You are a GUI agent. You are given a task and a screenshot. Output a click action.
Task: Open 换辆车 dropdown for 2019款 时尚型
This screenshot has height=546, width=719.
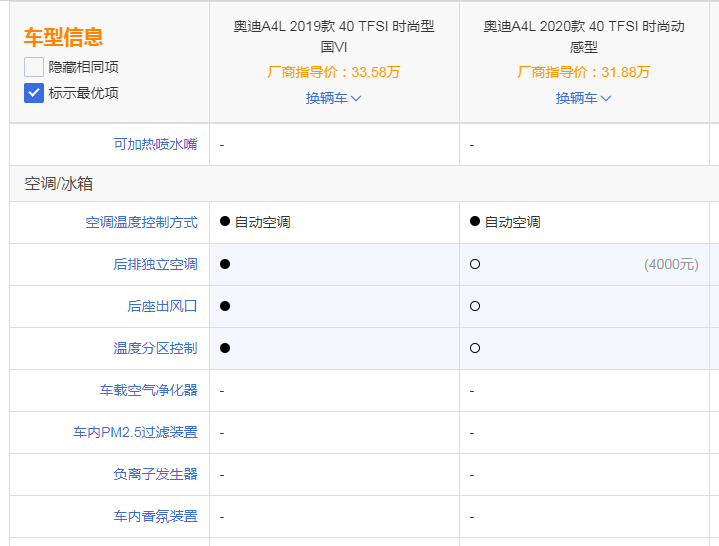click(333, 98)
